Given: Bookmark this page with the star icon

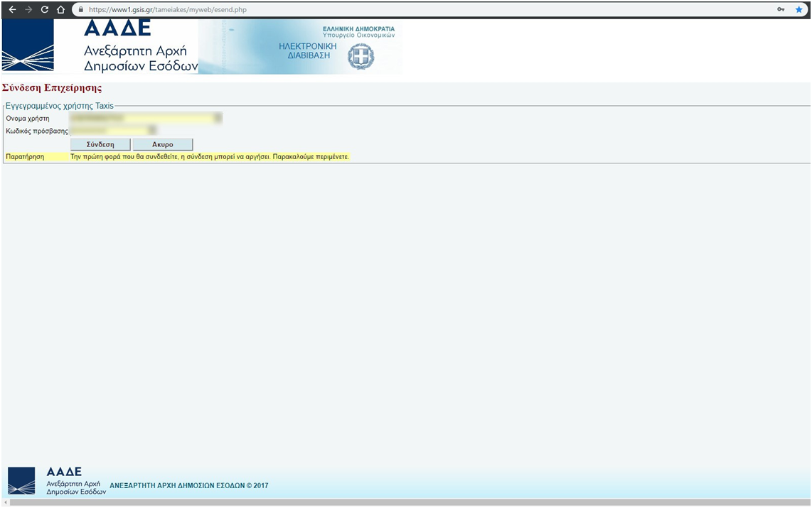Looking at the screenshot, I should [x=798, y=10].
